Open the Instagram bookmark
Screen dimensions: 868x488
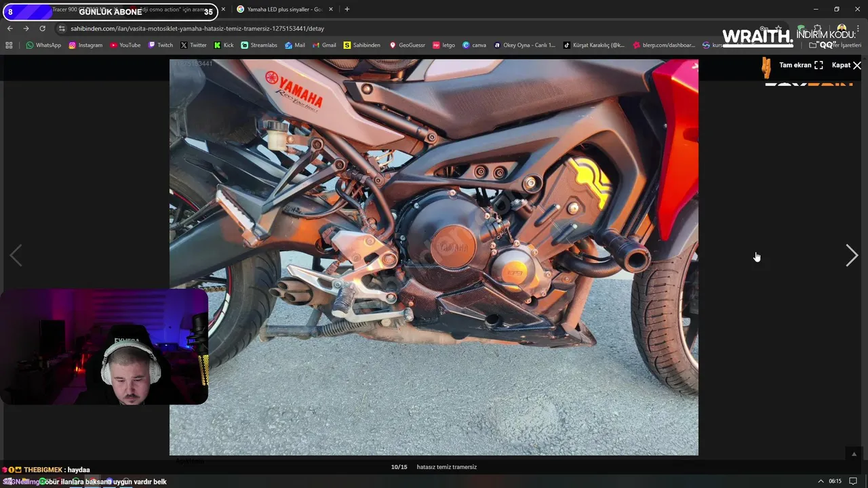tap(85, 45)
